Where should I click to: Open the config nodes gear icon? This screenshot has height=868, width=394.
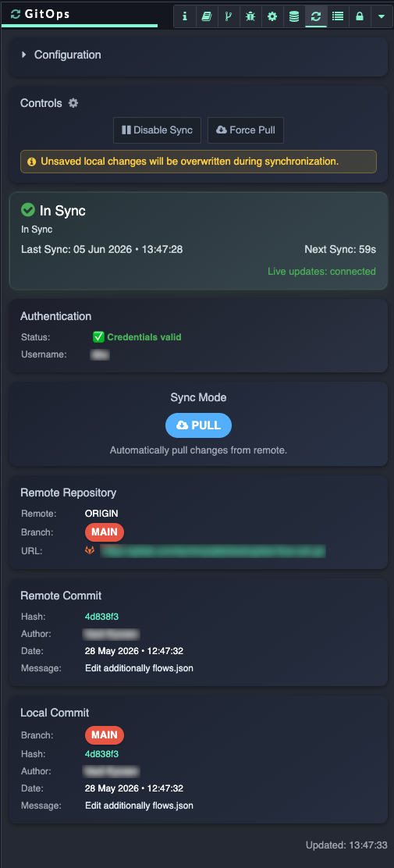pyautogui.click(x=272, y=16)
